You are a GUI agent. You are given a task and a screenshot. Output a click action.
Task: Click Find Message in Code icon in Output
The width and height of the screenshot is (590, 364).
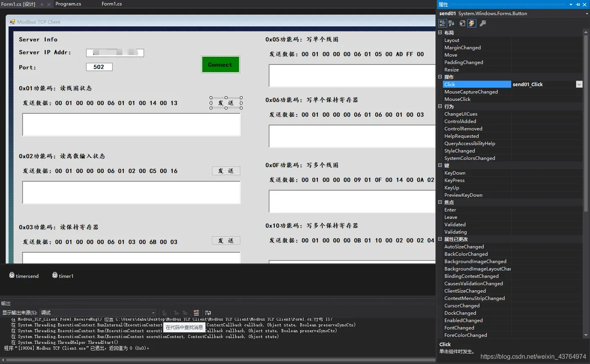[x=165, y=313]
